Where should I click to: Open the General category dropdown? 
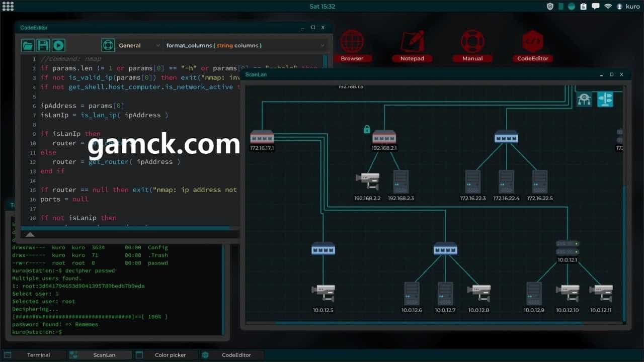[139, 45]
